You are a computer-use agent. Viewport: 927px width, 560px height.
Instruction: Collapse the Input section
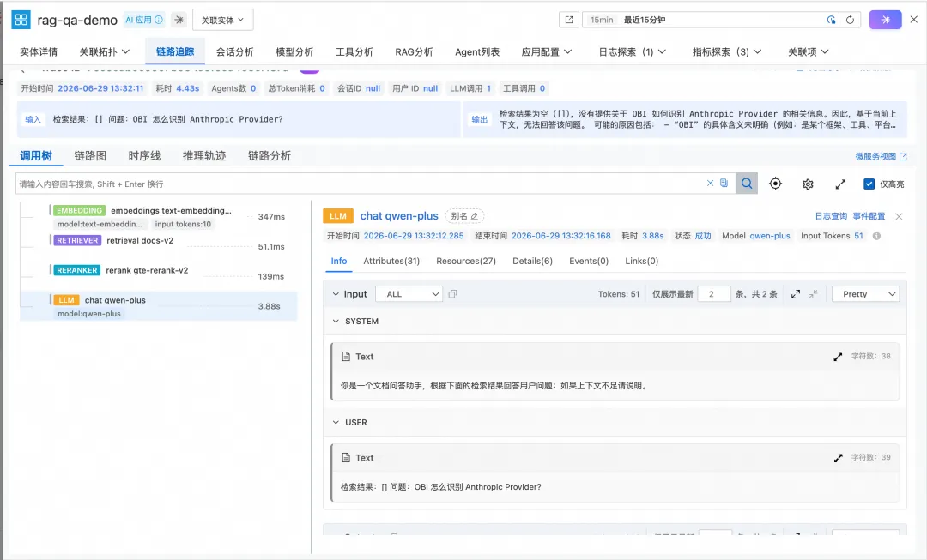pyautogui.click(x=336, y=293)
